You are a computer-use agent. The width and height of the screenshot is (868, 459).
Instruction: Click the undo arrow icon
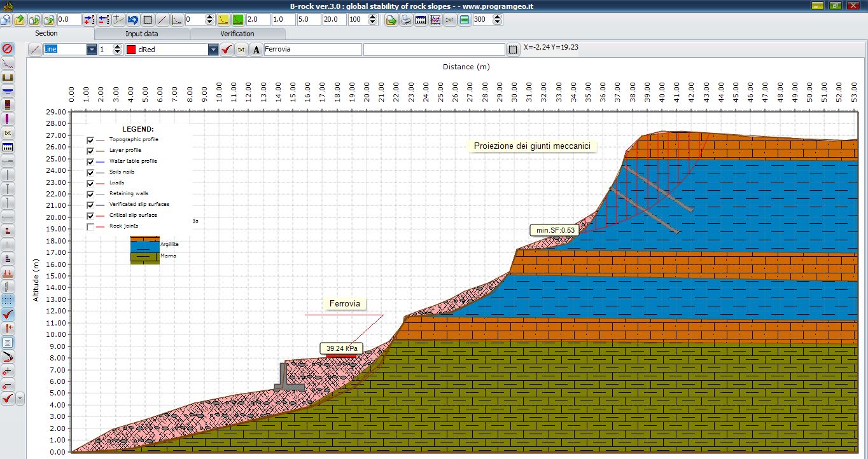133,20
